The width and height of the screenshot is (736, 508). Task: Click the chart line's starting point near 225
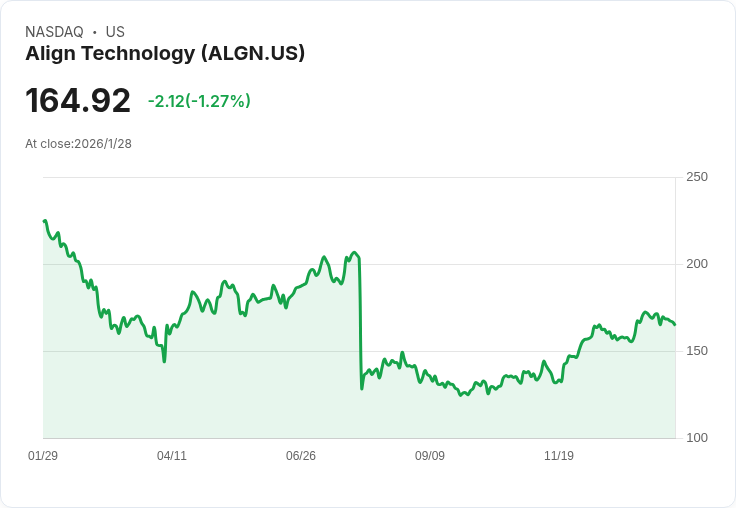click(x=45, y=221)
